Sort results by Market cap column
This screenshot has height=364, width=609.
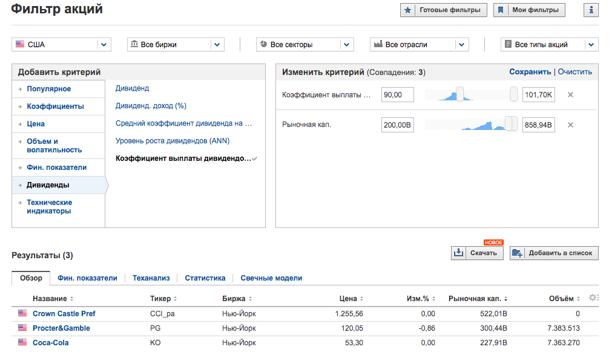tap(478, 299)
